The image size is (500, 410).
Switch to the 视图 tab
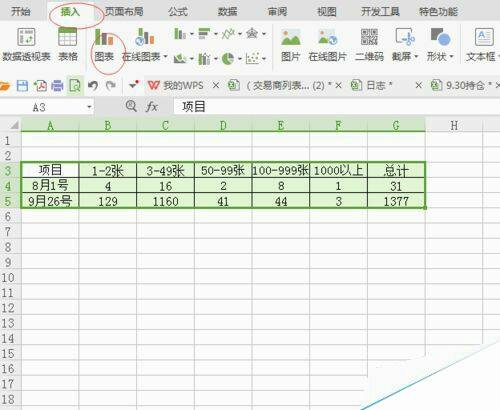[x=327, y=12]
